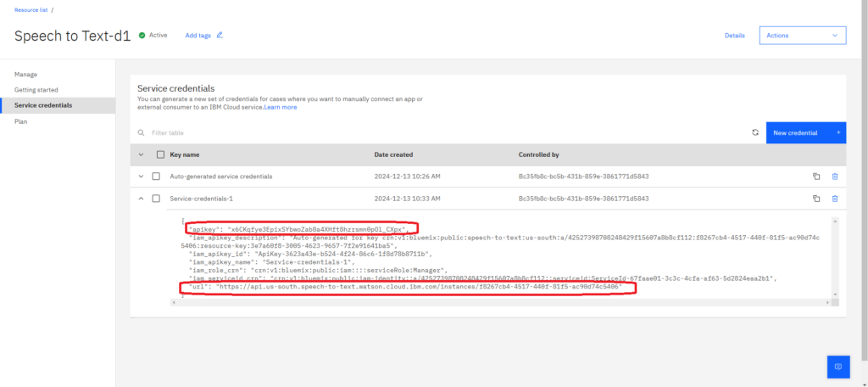Copy Service-credentials-1 to clipboard

[816, 199]
